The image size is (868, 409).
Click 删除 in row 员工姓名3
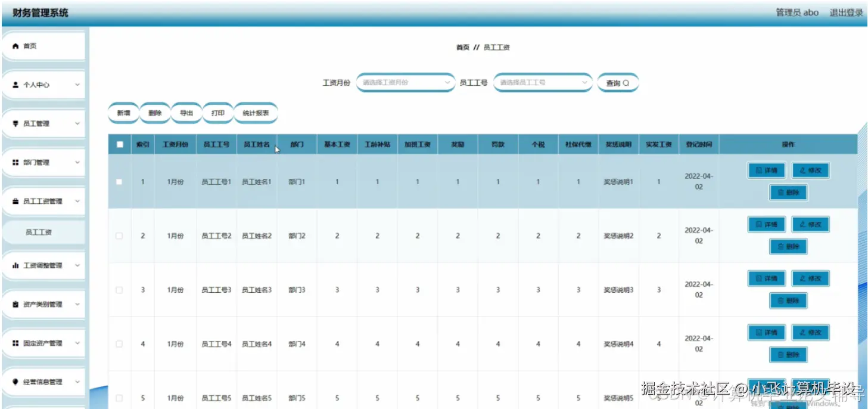pyautogui.click(x=788, y=300)
